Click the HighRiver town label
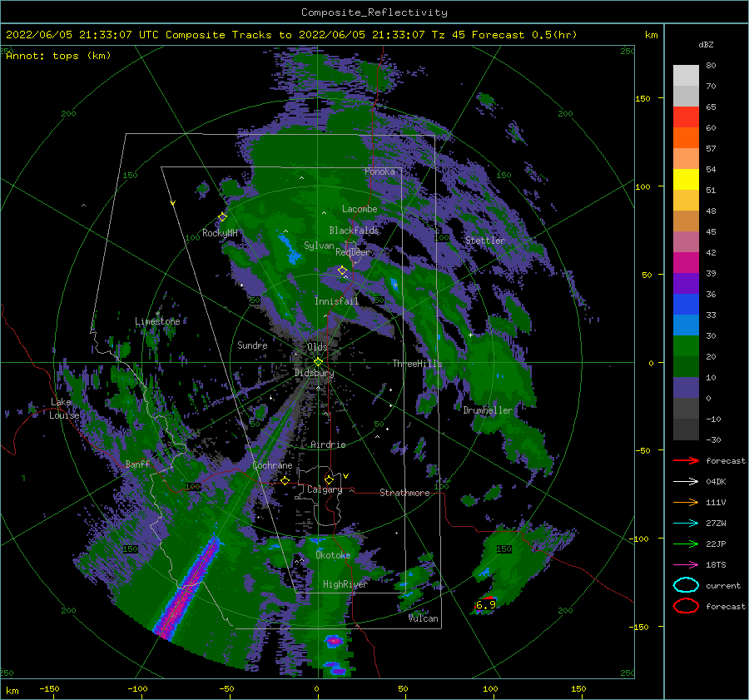 (x=345, y=584)
